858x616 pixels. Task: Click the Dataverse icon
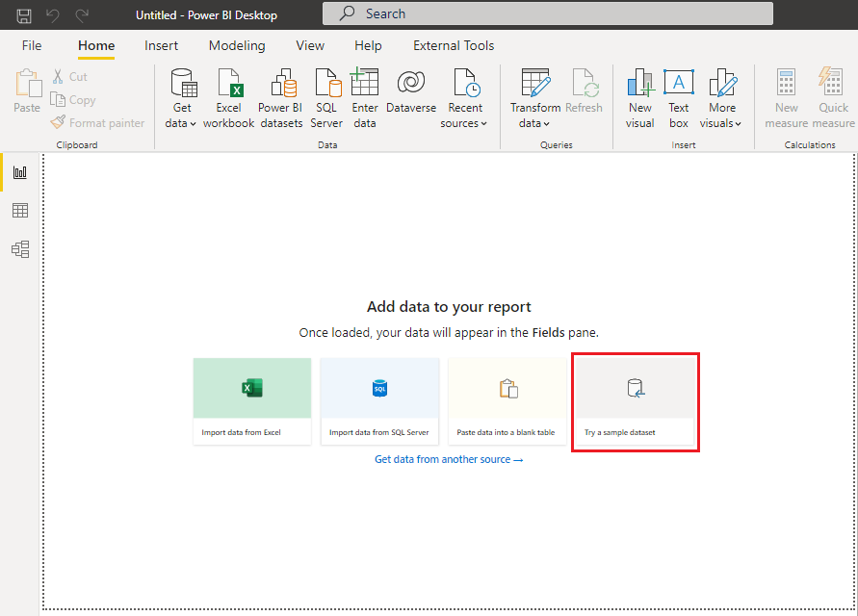tap(411, 82)
